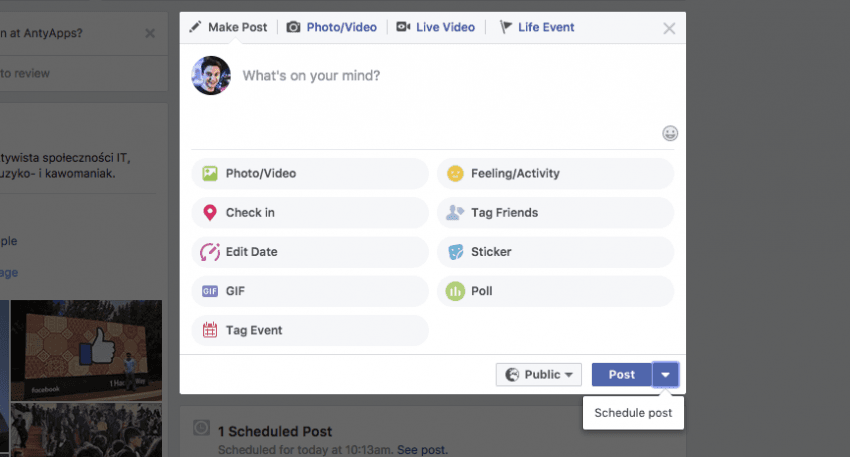Switch to the Live Video tab
This screenshot has width=850, height=457.
435,27
